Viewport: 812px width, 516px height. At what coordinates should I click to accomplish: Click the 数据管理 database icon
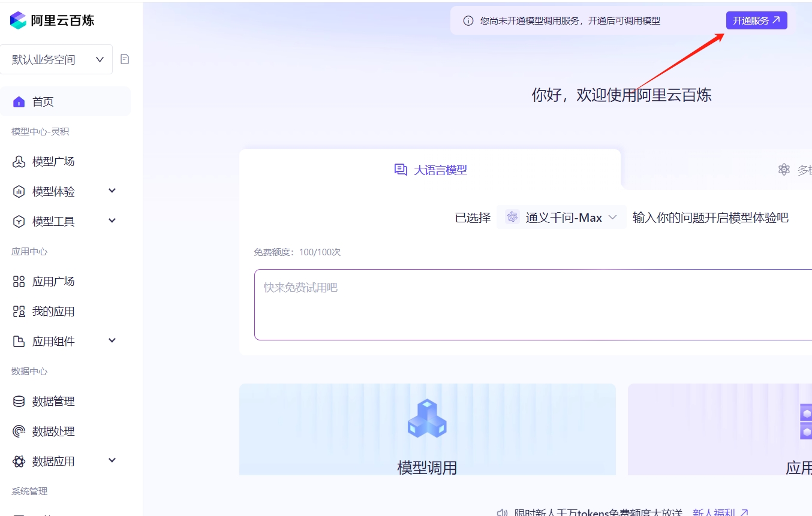click(x=19, y=402)
